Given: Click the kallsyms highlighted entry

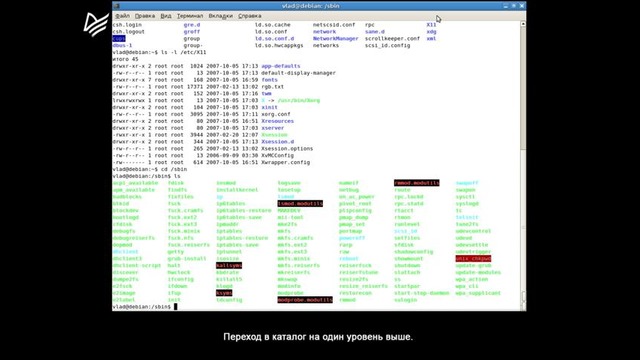Looking at the screenshot, I should coord(229,265).
